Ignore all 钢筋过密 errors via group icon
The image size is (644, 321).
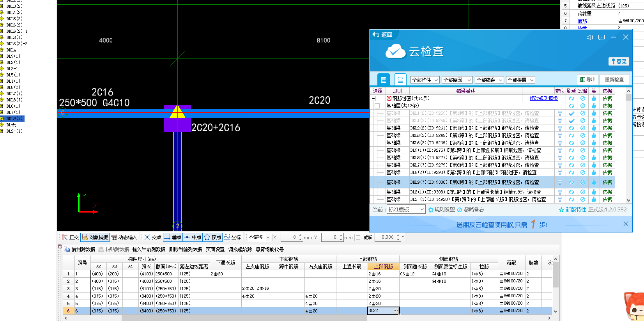click(582, 98)
